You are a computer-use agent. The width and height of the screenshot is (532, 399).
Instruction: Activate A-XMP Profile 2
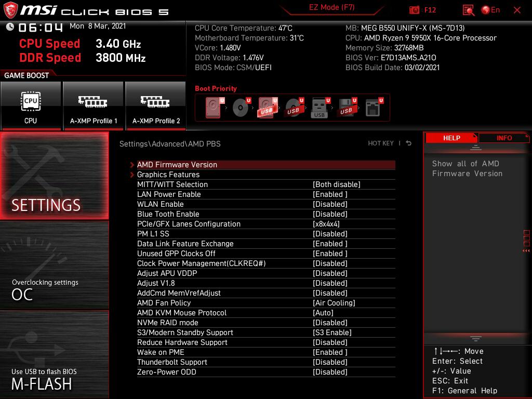pos(156,106)
